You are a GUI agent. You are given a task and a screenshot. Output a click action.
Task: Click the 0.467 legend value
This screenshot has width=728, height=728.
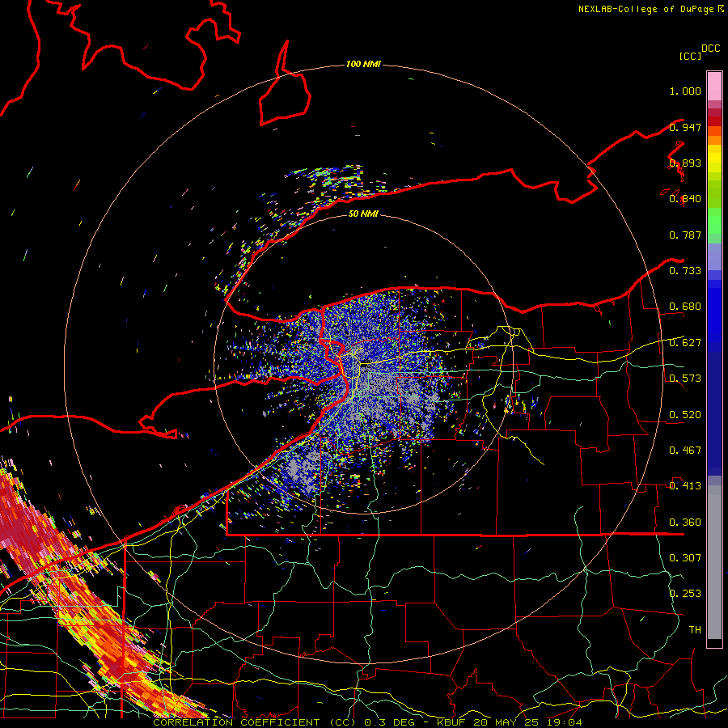click(x=685, y=451)
